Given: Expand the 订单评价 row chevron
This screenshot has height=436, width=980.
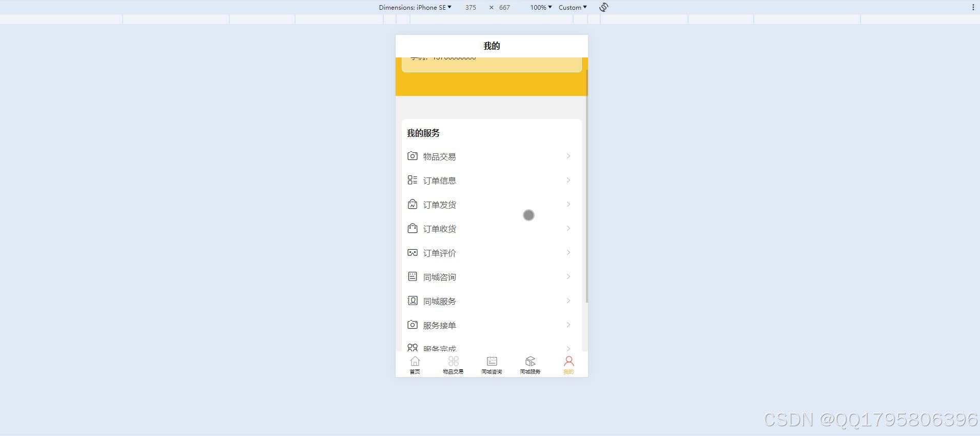Looking at the screenshot, I should (x=569, y=252).
